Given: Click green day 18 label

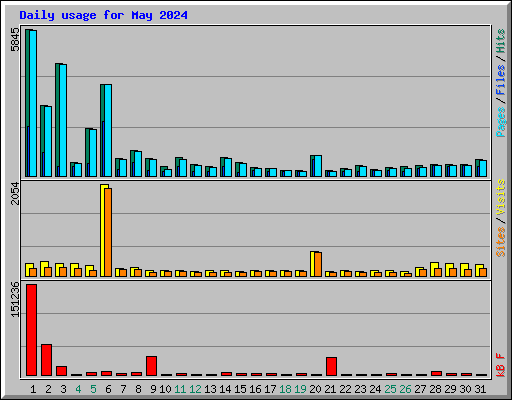Looking at the screenshot, I should [x=285, y=389].
